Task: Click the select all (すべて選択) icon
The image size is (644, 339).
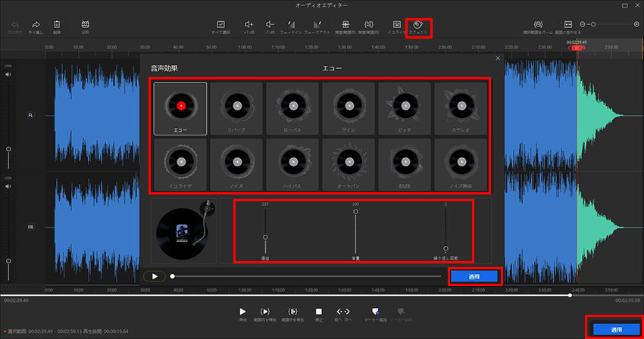Action: (220, 25)
